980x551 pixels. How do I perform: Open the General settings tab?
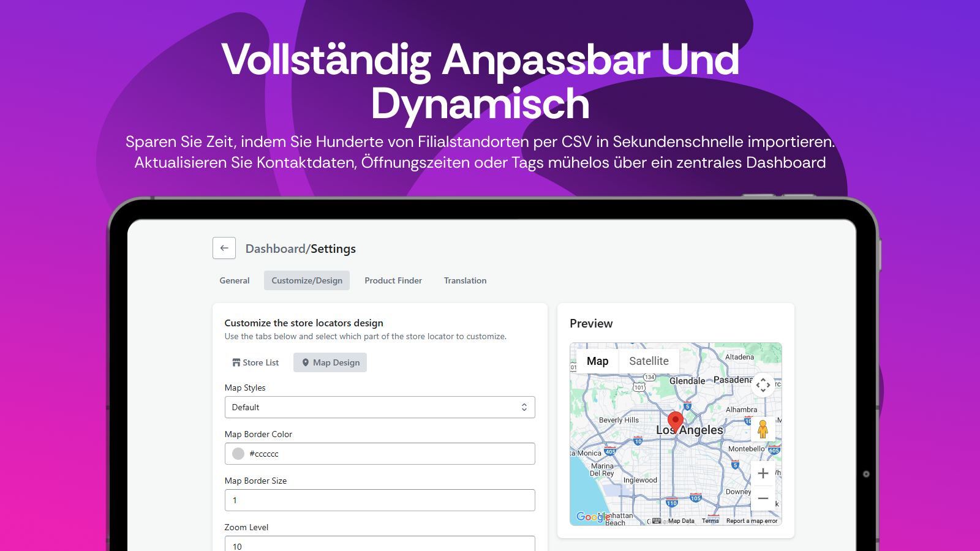(x=235, y=280)
